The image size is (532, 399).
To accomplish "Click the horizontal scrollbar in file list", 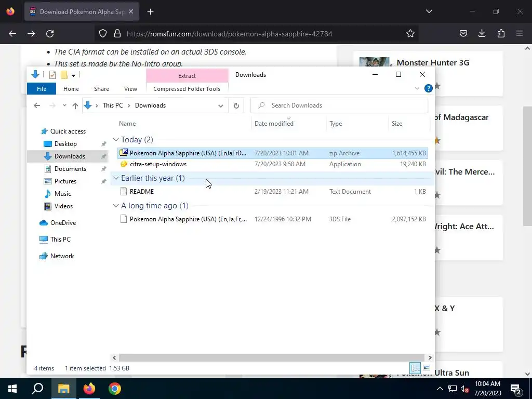I will click(x=271, y=357).
